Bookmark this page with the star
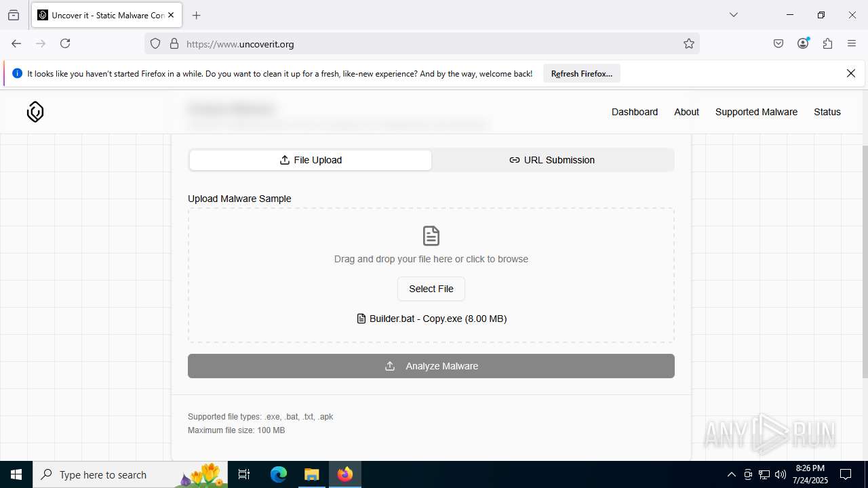This screenshot has height=488, width=868. (x=689, y=43)
